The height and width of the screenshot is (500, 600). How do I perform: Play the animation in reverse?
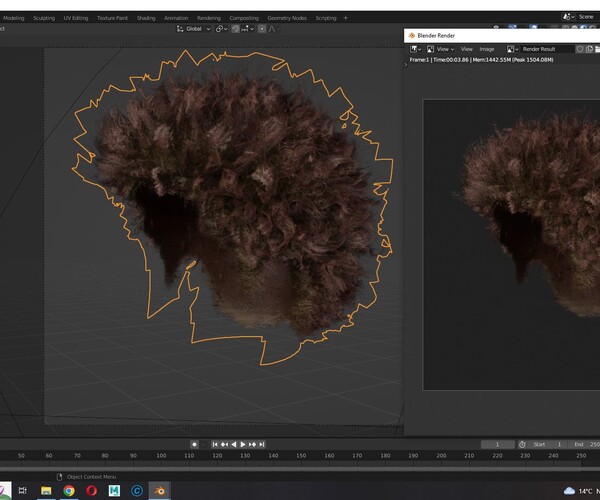(x=234, y=444)
